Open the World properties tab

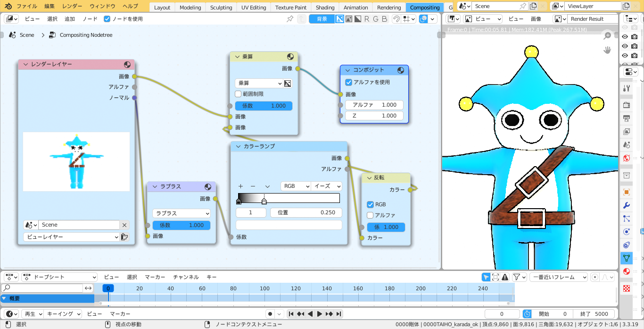point(627,158)
